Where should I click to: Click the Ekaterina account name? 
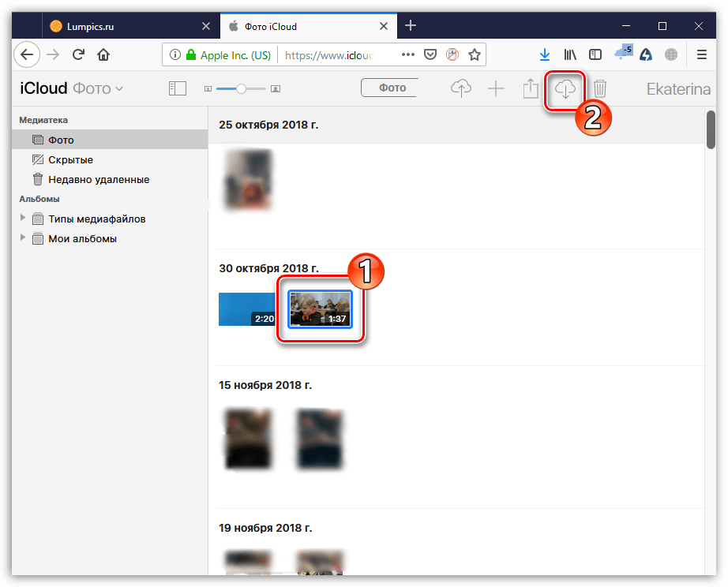pyautogui.click(x=677, y=89)
